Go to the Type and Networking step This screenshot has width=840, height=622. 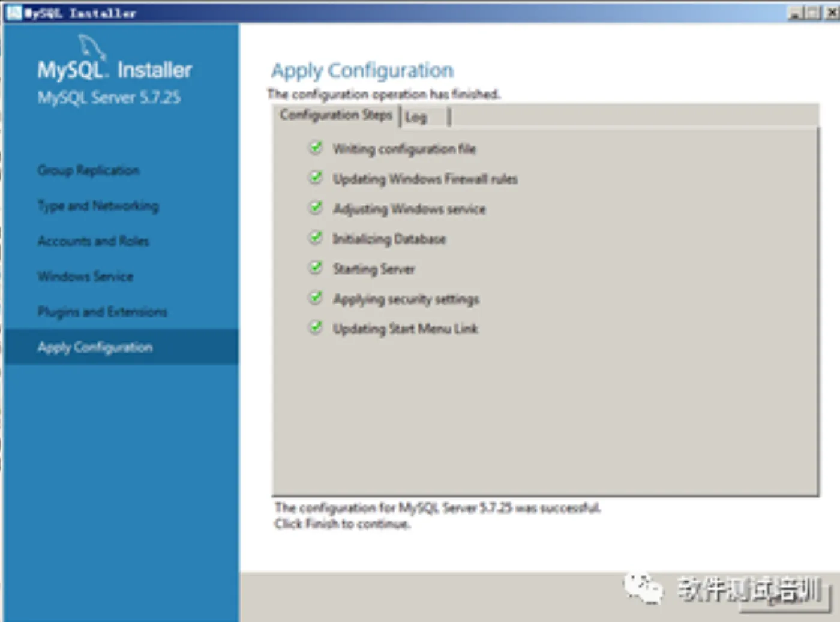click(x=98, y=206)
